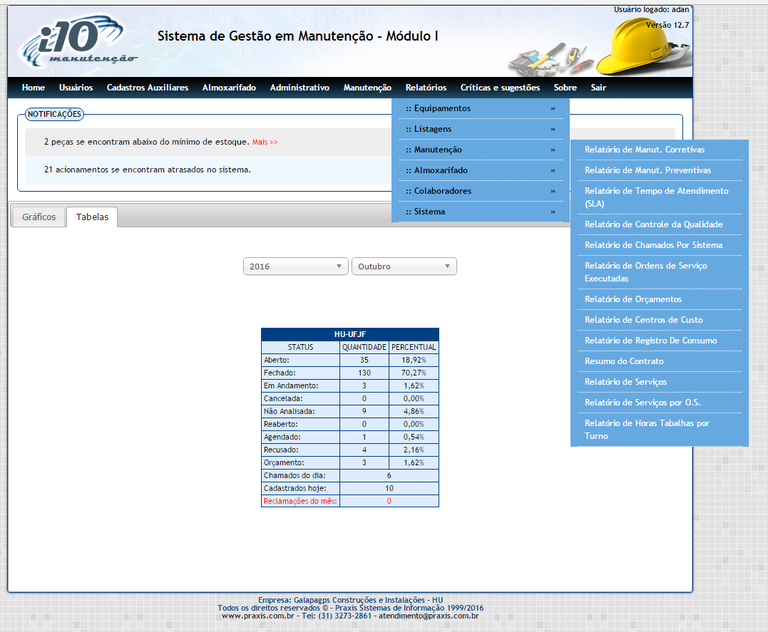Select the Tabelas tab

point(92,217)
